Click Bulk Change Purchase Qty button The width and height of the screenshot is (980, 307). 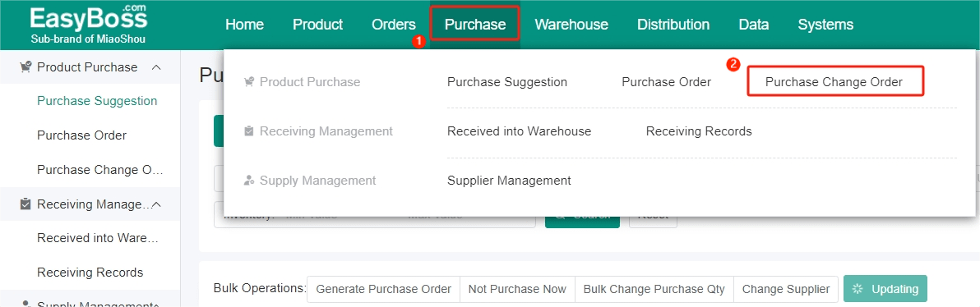(x=654, y=289)
